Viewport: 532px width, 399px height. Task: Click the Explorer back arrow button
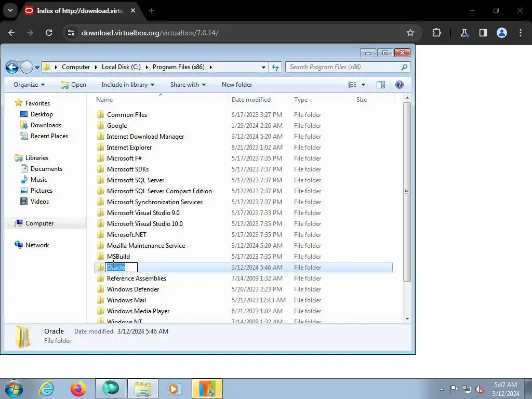coord(12,67)
